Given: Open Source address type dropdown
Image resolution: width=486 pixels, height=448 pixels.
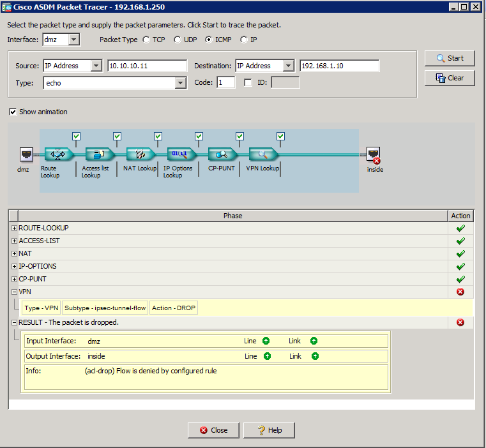Looking at the screenshot, I should 96,66.
